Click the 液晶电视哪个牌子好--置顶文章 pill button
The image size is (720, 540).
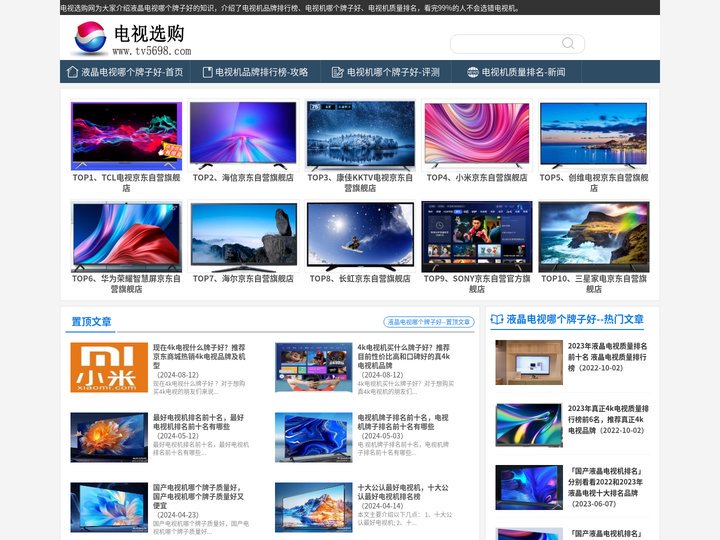tap(429, 322)
